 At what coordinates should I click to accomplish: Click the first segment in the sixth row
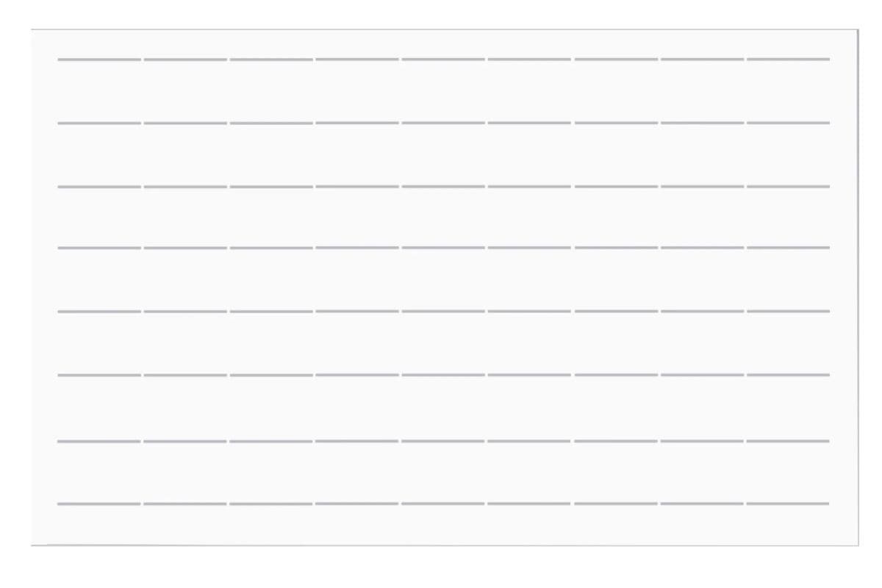tap(99, 376)
